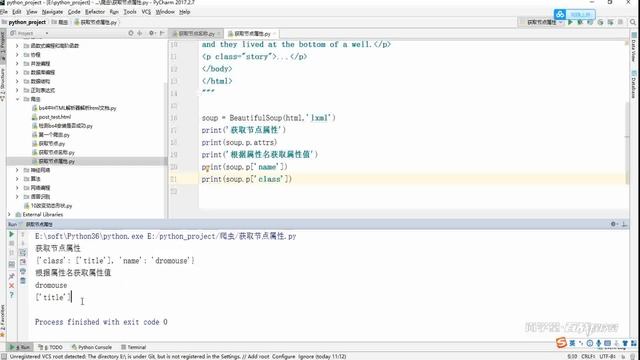Image resolution: width=640 pixels, height=360 pixels.
Task: Click the top toolbar Stop square icon
Action: 620,22
